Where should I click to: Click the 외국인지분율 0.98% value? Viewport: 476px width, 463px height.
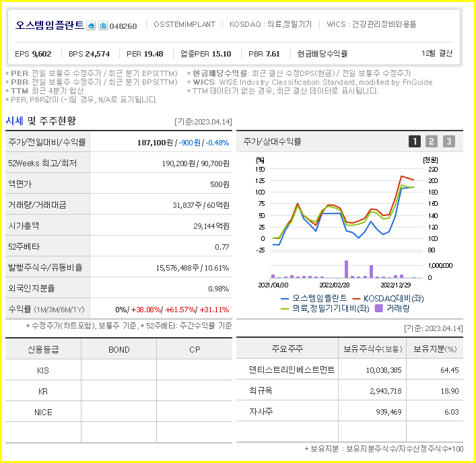[219, 289]
